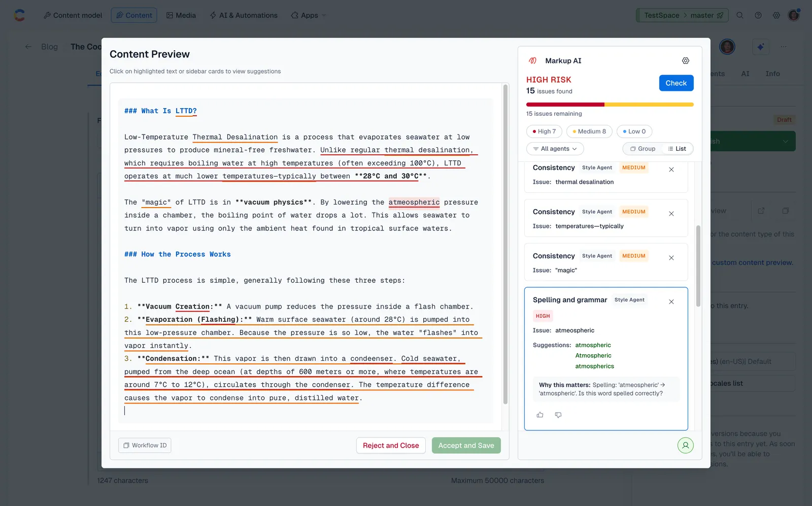812x506 pixels.
Task: Apply suggestion "Atmospheric" capitalized
Action: tap(593, 356)
